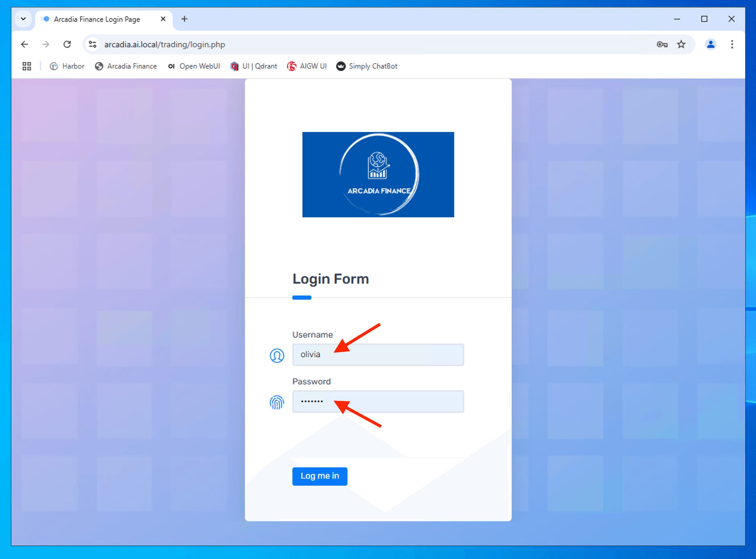756x559 pixels.
Task: Open the UI | Qdrant bookmark
Action: pyautogui.click(x=253, y=66)
